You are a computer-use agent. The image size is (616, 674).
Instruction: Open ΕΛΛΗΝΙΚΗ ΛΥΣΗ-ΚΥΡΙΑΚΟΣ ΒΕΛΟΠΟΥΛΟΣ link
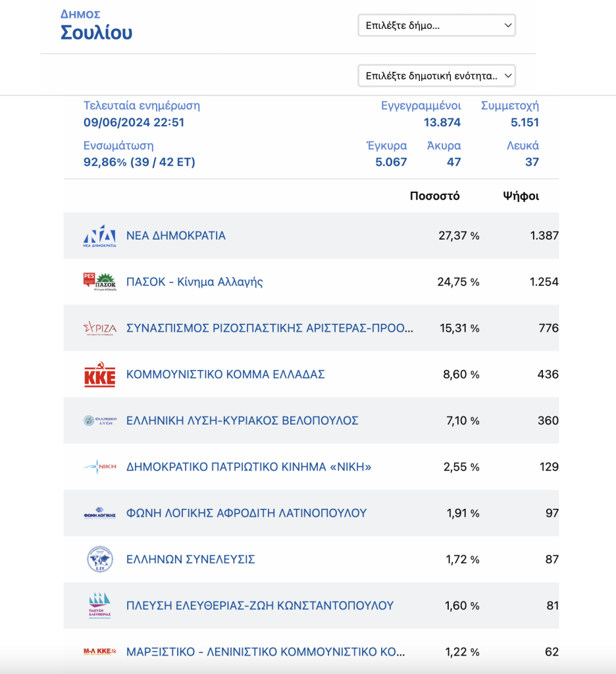pyautogui.click(x=242, y=421)
